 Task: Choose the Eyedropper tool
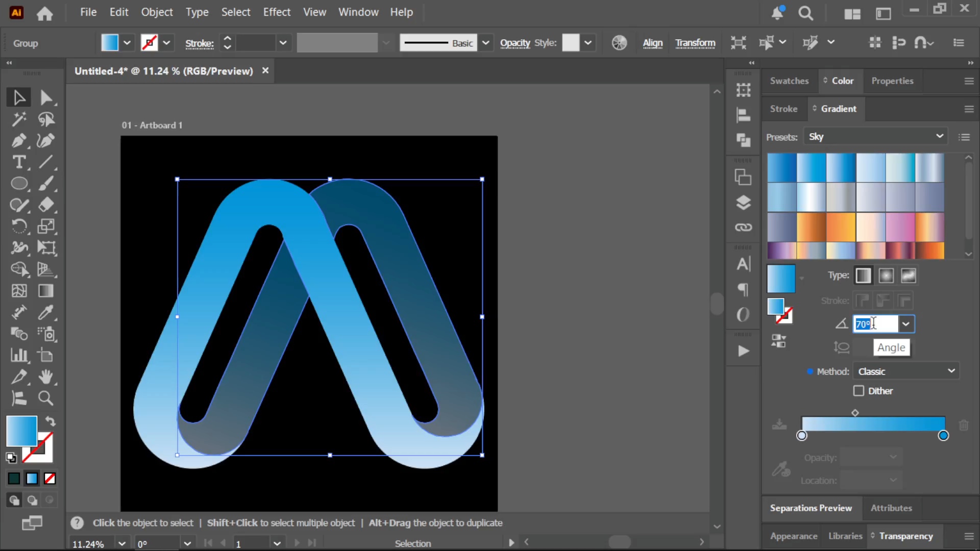tap(46, 312)
